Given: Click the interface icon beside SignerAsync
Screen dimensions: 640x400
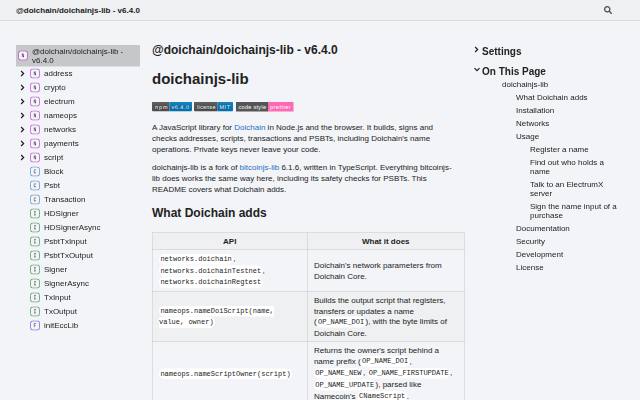Looking at the screenshot, I should [35, 283].
